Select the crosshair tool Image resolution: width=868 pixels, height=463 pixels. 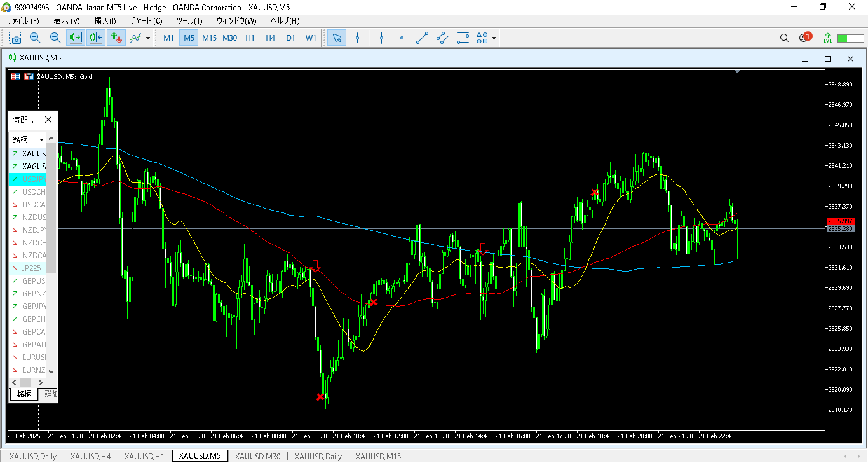pos(357,38)
